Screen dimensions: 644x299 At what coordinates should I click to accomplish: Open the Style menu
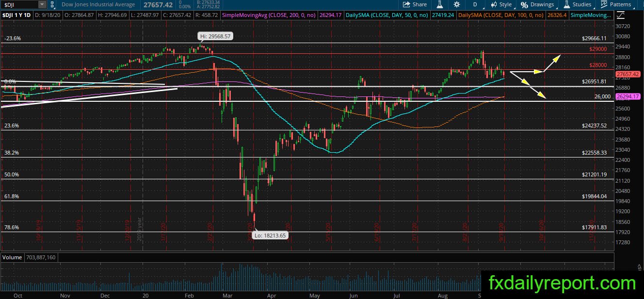(x=501, y=4)
